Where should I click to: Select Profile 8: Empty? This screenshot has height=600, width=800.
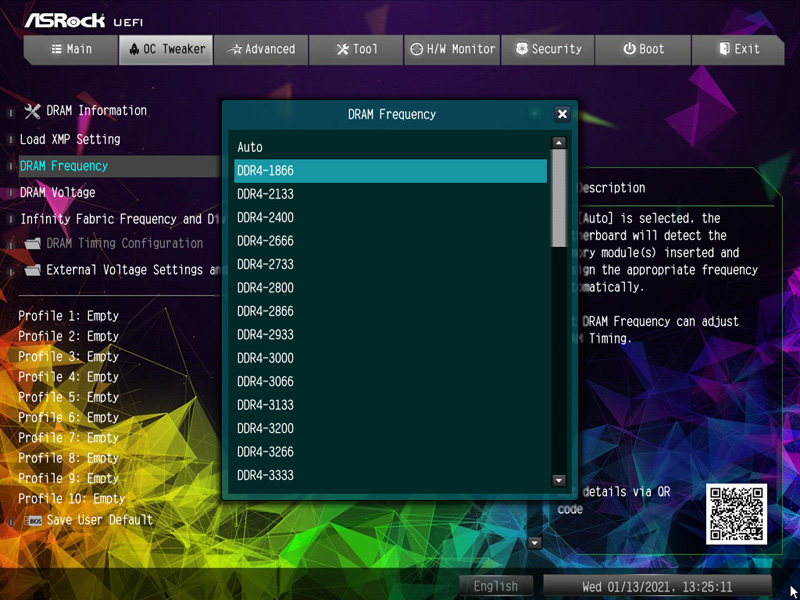coord(68,458)
